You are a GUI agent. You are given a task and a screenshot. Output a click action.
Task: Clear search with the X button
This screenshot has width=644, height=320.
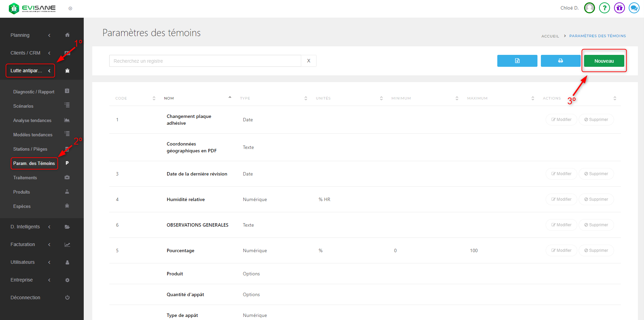pyautogui.click(x=309, y=61)
